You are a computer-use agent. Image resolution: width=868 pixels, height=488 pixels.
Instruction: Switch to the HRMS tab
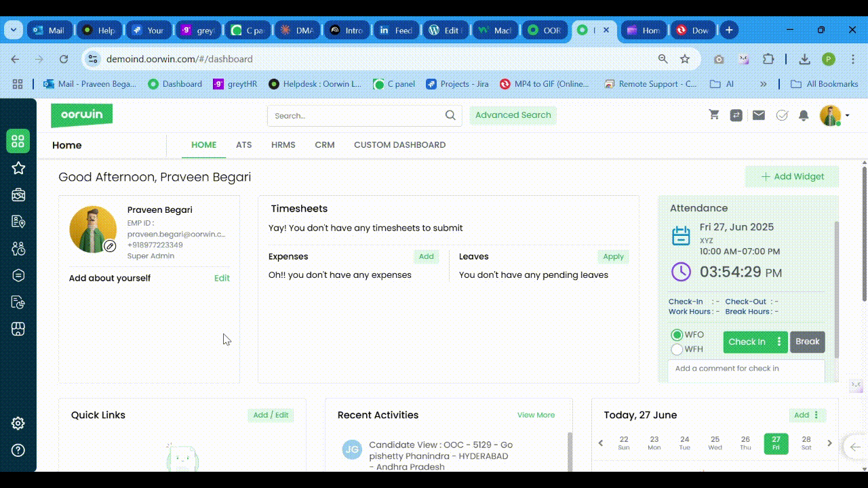tap(283, 145)
